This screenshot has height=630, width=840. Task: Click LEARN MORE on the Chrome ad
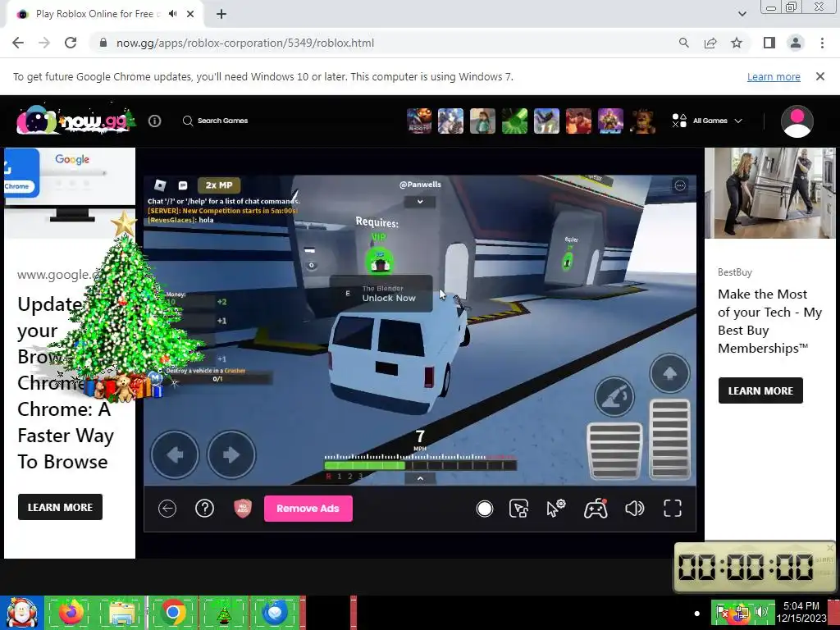60,507
